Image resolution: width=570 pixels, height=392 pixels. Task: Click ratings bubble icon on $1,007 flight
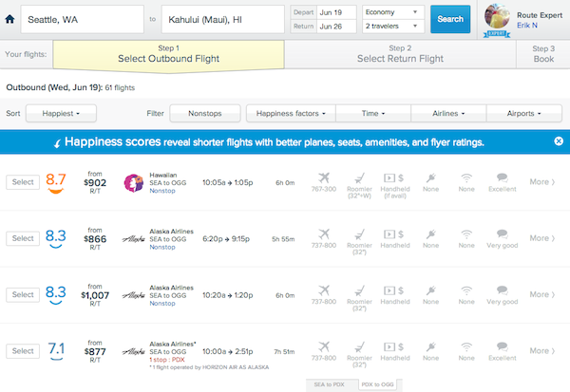pyautogui.click(x=502, y=290)
